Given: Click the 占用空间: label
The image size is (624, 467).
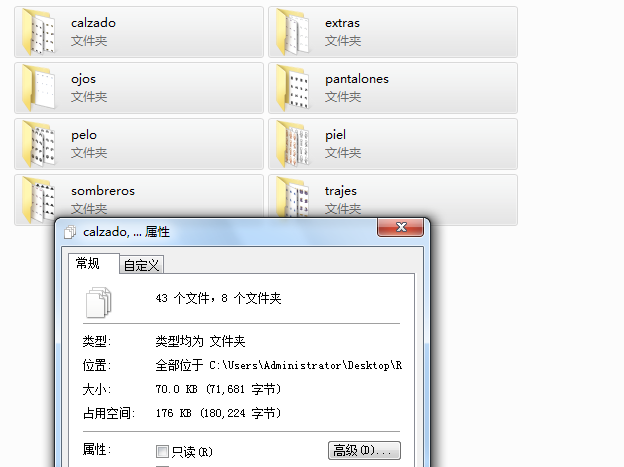Looking at the screenshot, I should click(x=109, y=413).
